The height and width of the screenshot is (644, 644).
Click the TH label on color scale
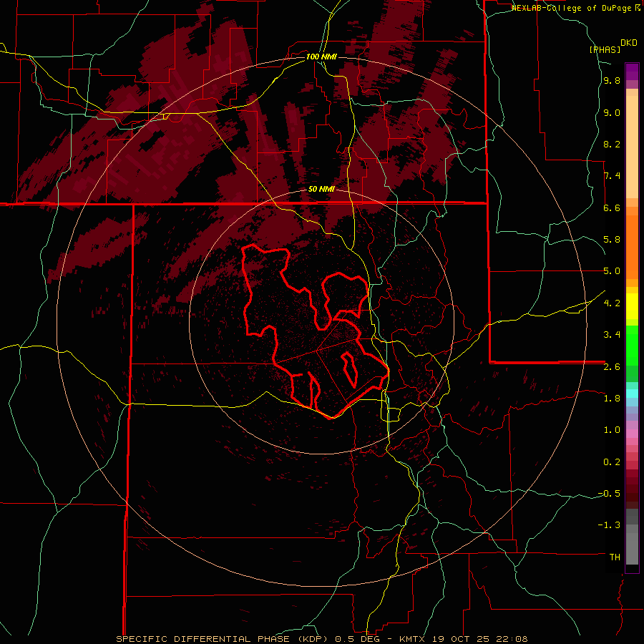pos(615,557)
